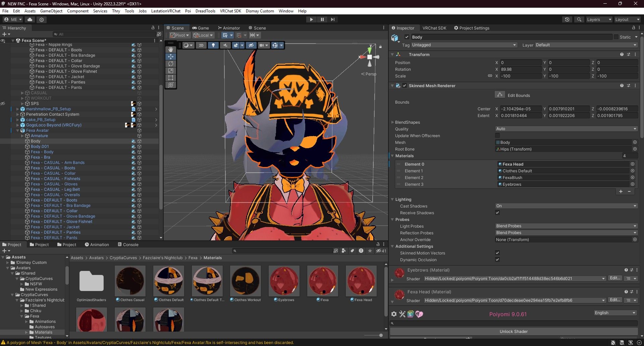Viewport: 644px width, 346px height.
Task: Expand the BlendShapes section
Action: tap(392, 122)
